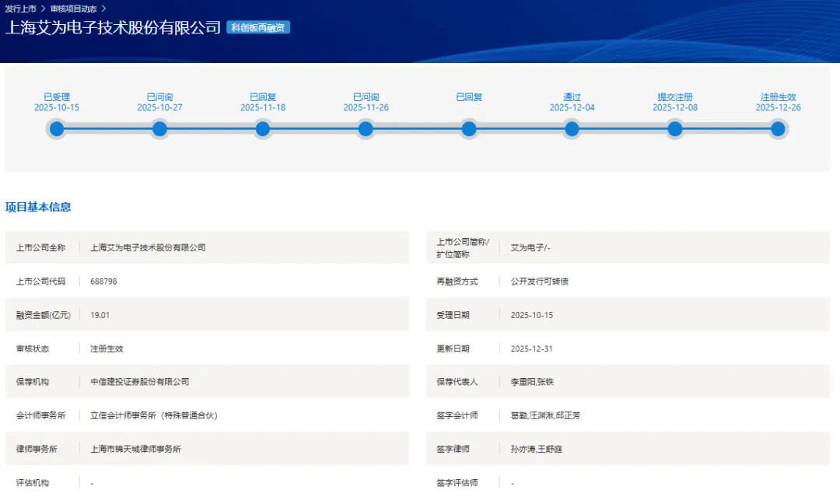This screenshot has height=504, width=840.
Task: Select the 提交注册 2025-12-08 timeline dot
Action: (x=675, y=129)
